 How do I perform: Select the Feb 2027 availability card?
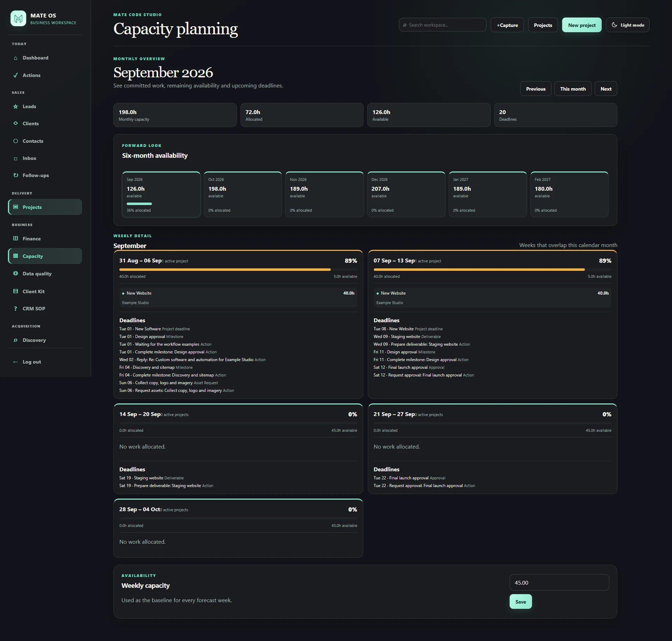569,195
